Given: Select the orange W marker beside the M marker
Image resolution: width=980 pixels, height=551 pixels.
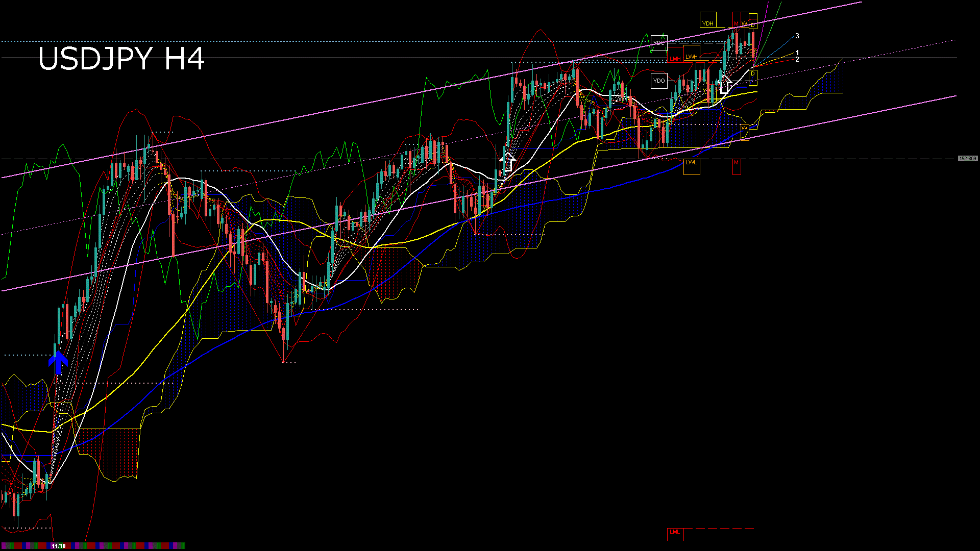Looking at the screenshot, I should tap(745, 23).
